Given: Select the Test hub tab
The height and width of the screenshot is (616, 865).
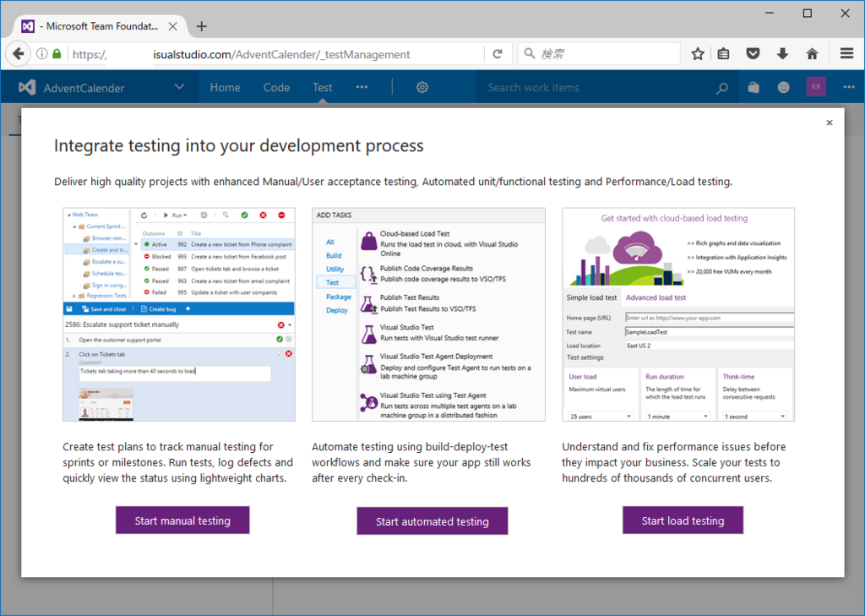Looking at the screenshot, I should tap(322, 87).
